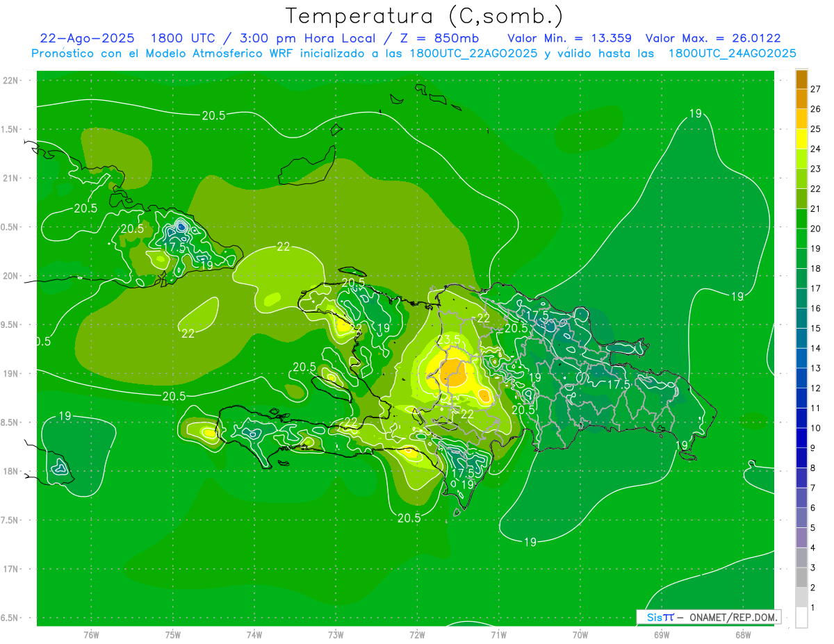Click the '20' label on color scale
834x644 pixels.
(815, 229)
